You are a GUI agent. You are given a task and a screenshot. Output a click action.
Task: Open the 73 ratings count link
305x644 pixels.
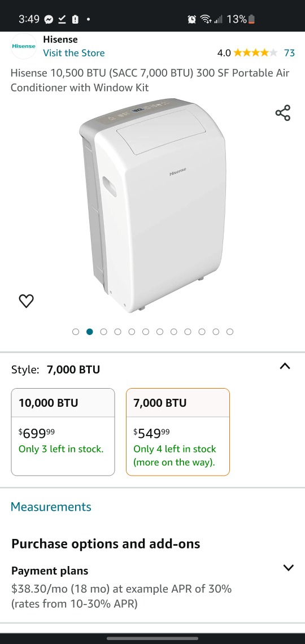pos(289,53)
